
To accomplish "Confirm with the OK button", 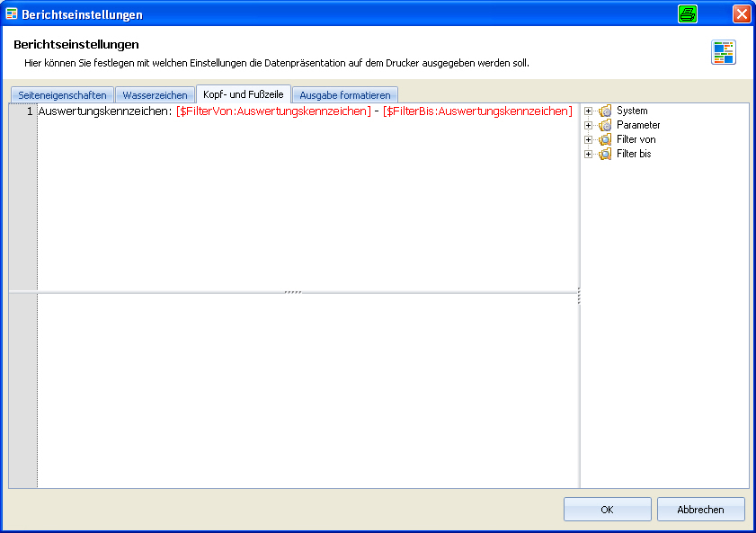I will point(608,510).
